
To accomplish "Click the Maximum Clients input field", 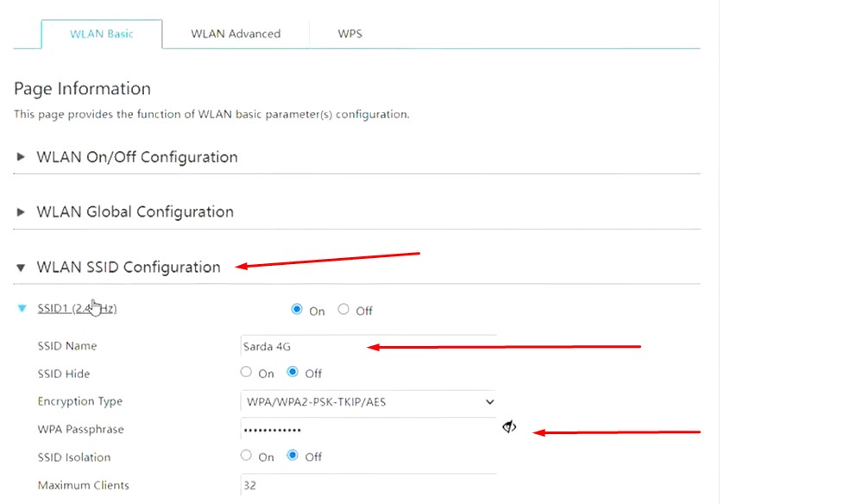I will [x=368, y=485].
